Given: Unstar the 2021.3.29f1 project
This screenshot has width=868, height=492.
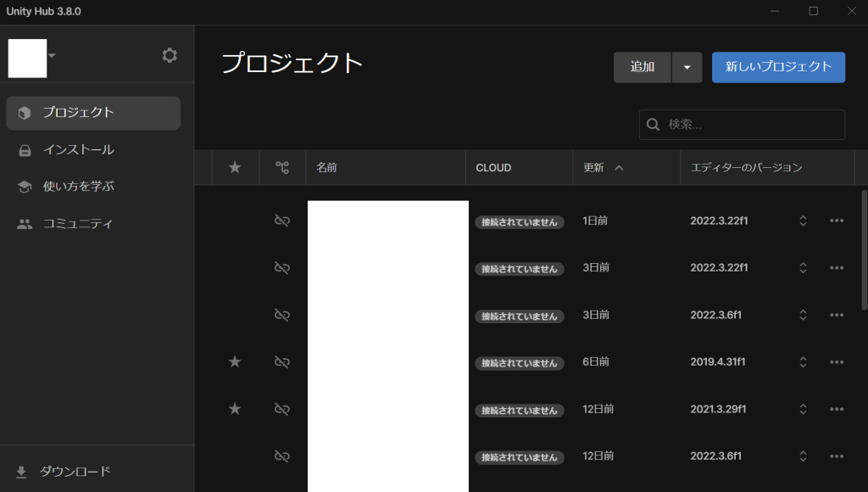Looking at the screenshot, I should (x=235, y=410).
